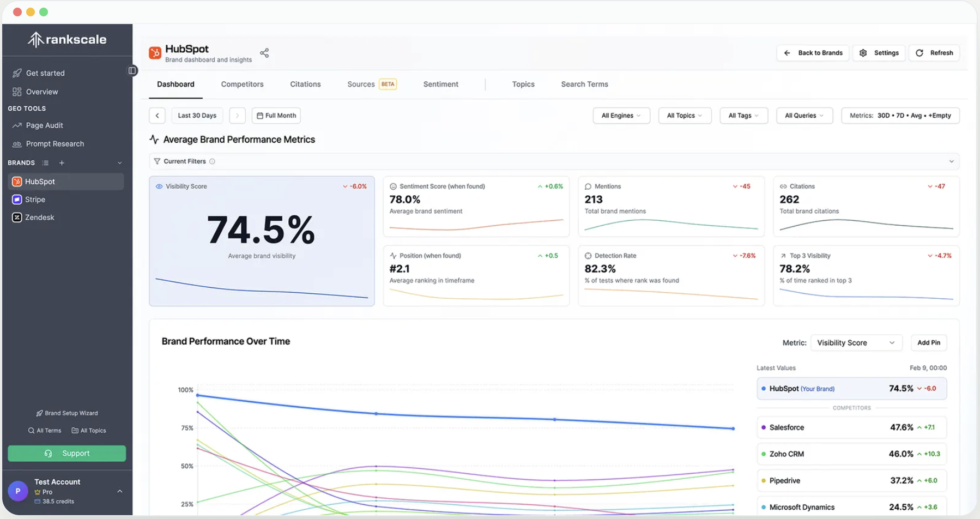
Task: Select the Salesforce competitor row
Action: (852, 427)
